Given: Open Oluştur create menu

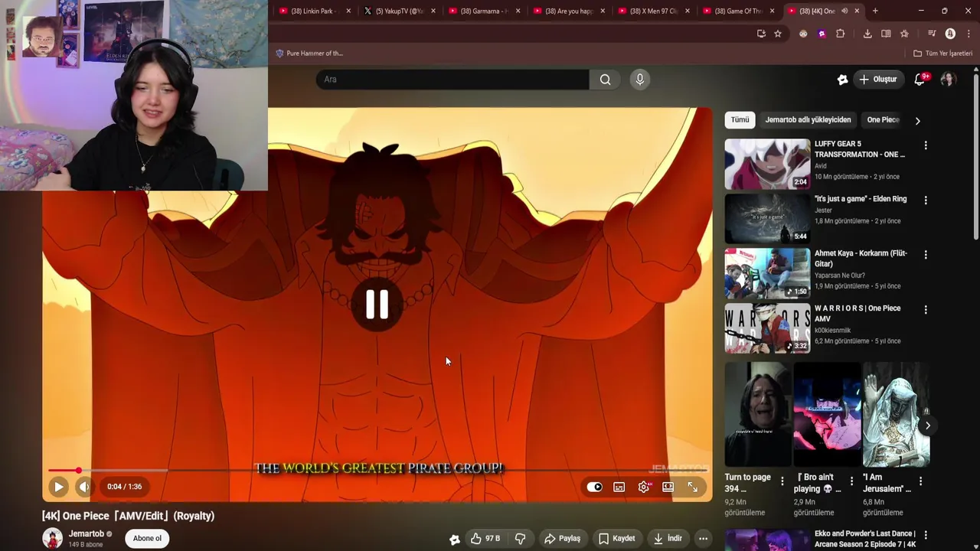Looking at the screenshot, I should (877, 79).
